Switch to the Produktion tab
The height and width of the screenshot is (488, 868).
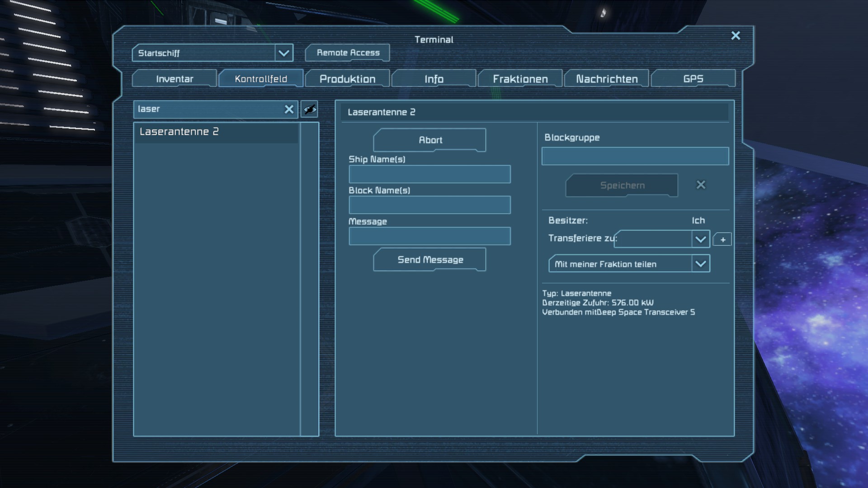point(347,79)
